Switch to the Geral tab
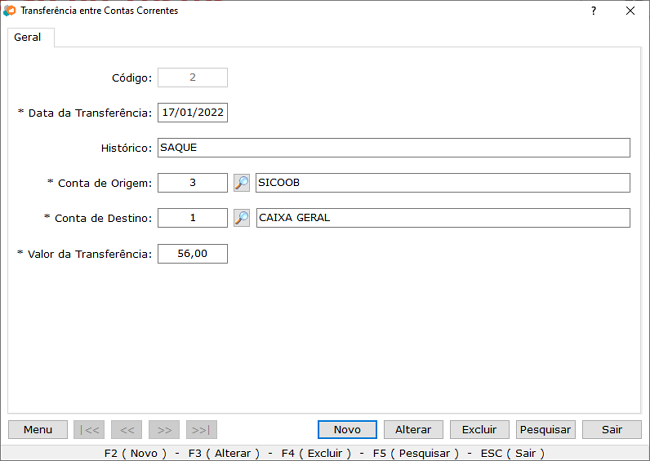This screenshot has width=650, height=461. coord(28,37)
